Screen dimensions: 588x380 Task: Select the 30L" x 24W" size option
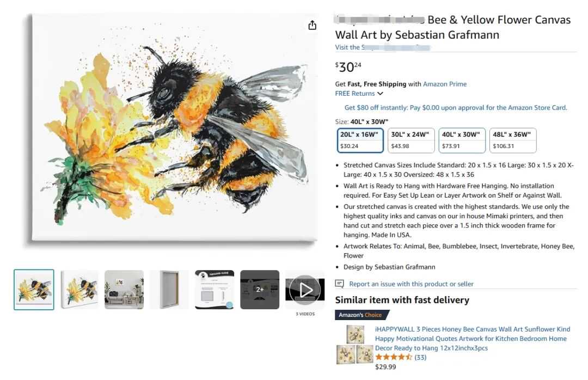[411, 140]
